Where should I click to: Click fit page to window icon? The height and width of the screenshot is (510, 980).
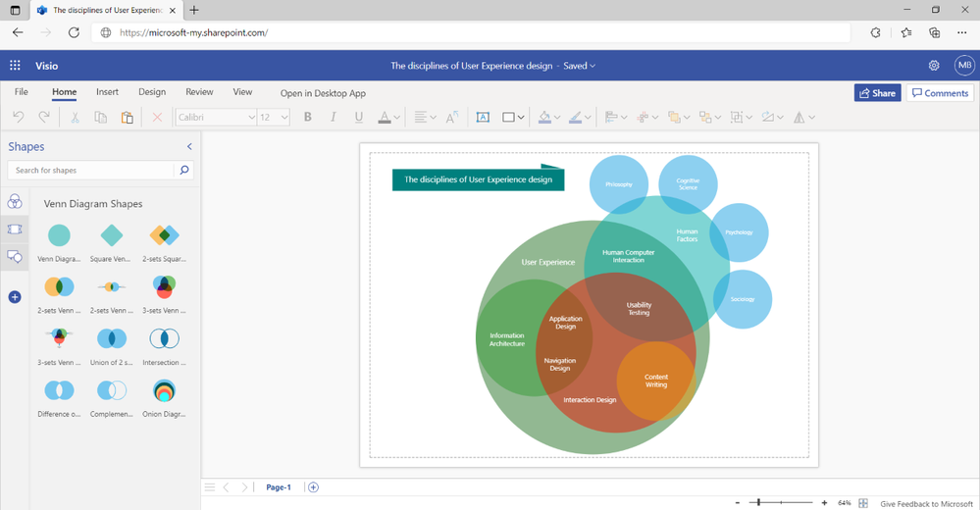(863, 503)
